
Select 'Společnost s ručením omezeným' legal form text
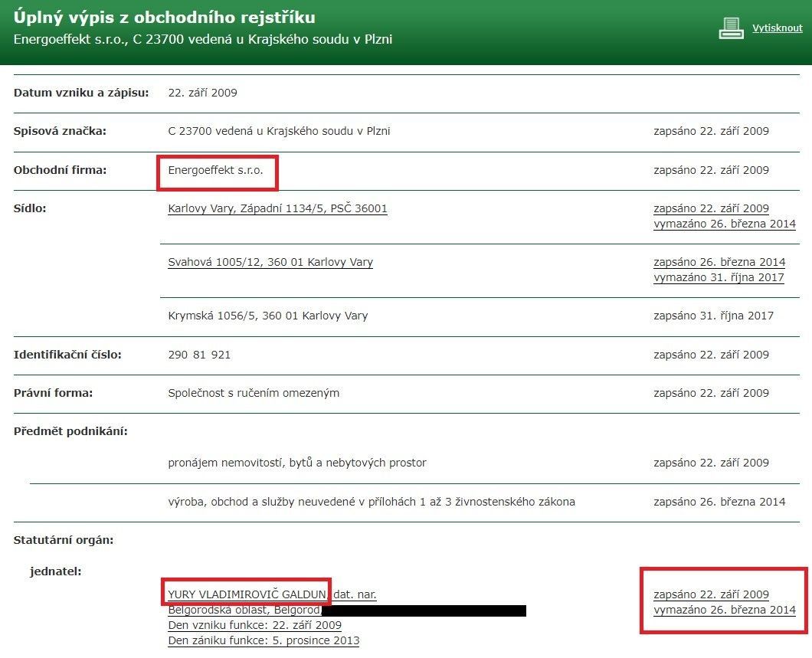[x=254, y=393]
